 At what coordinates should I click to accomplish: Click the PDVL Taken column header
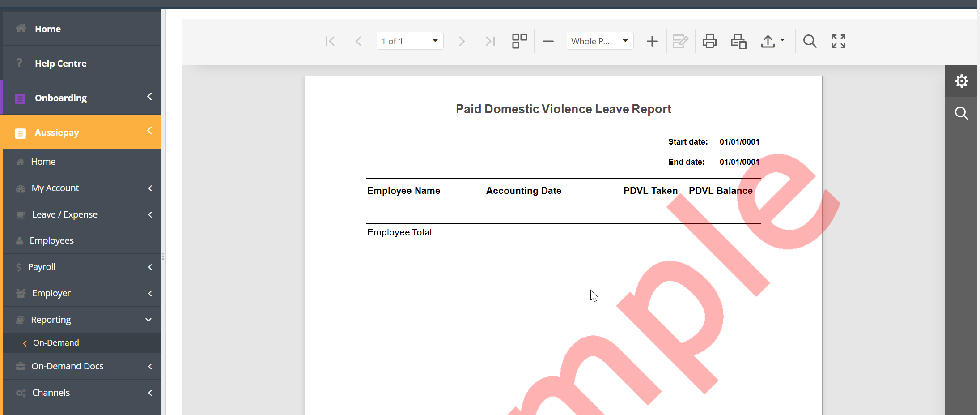(x=650, y=191)
